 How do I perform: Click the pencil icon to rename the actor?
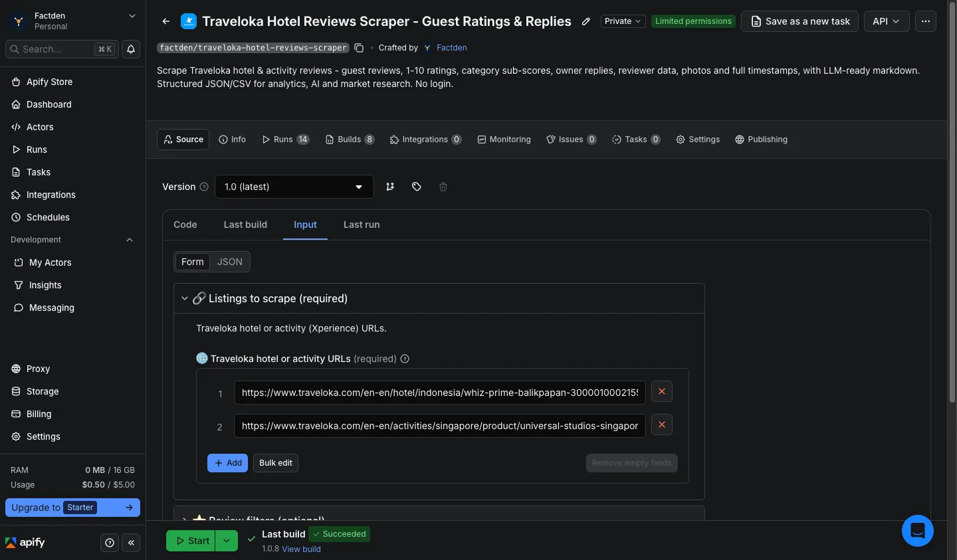586,21
